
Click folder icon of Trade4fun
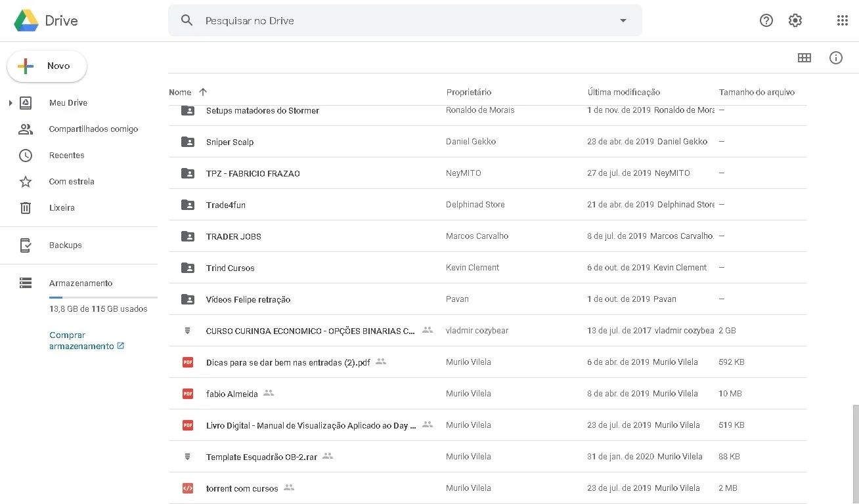(188, 205)
